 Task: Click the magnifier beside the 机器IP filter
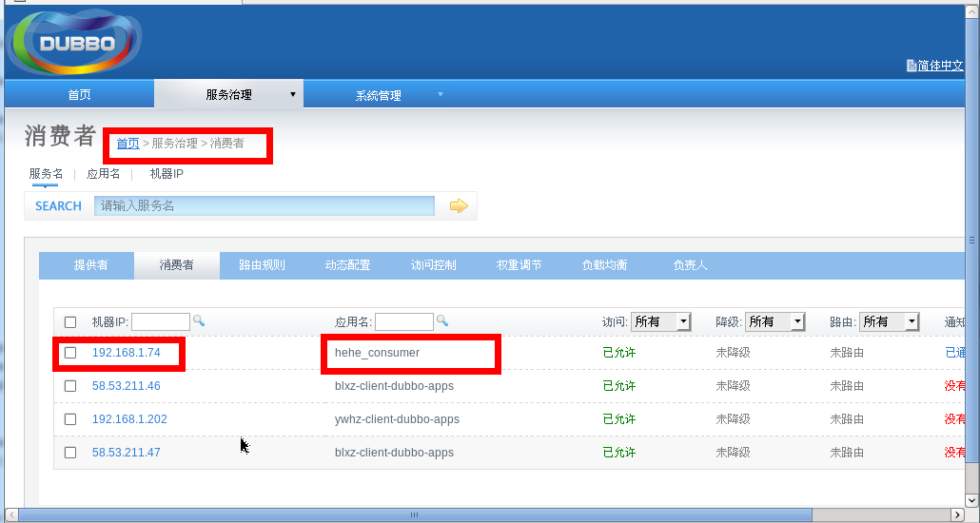[x=199, y=320]
